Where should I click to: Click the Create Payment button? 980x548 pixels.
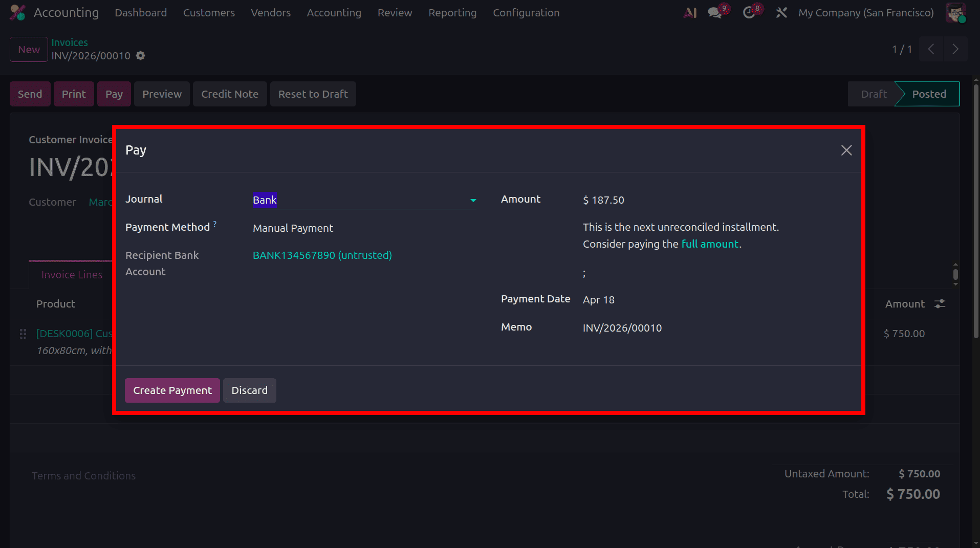172,390
